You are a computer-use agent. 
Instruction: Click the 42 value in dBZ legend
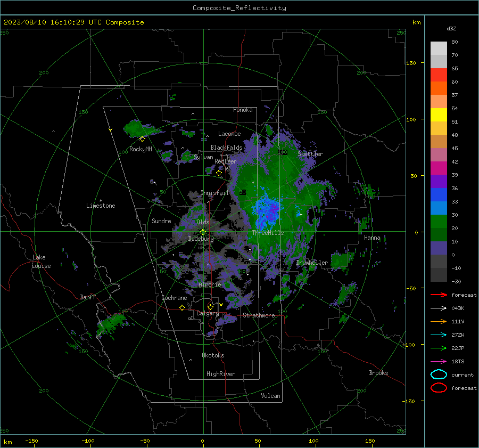(455, 162)
